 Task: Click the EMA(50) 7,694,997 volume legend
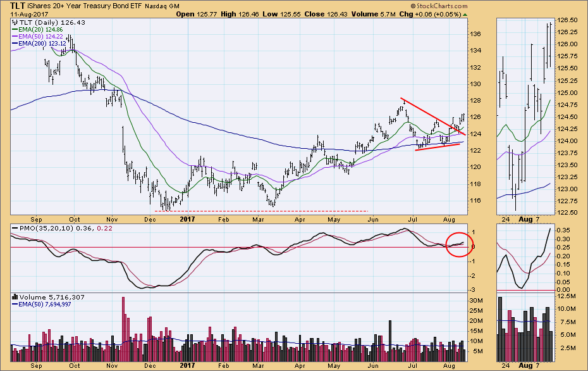click(45, 304)
